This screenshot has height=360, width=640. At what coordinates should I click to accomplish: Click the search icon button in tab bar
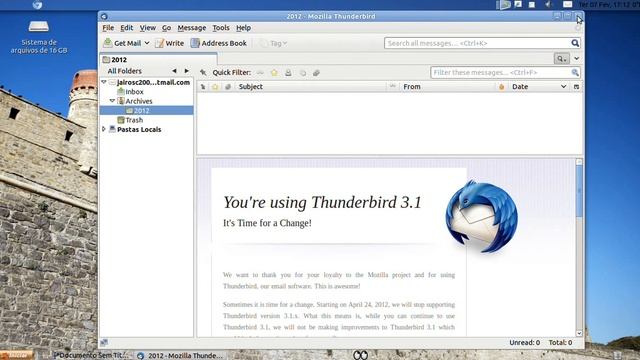pos(562,59)
